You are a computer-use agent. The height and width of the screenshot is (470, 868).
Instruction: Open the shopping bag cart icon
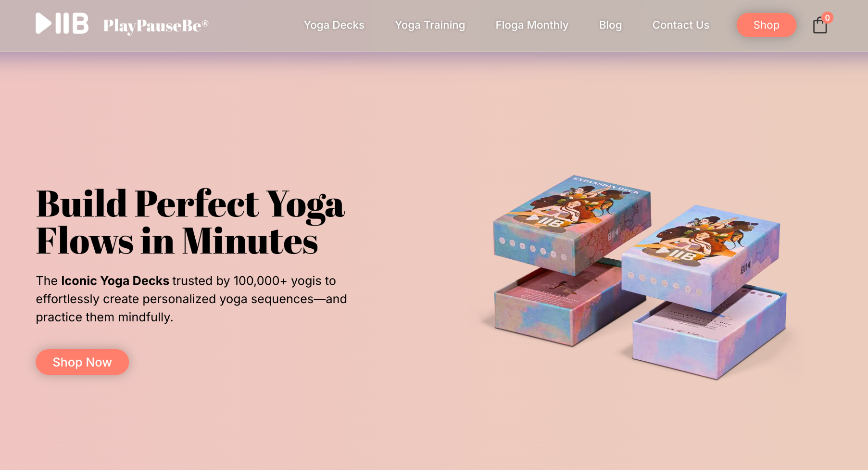pos(820,25)
